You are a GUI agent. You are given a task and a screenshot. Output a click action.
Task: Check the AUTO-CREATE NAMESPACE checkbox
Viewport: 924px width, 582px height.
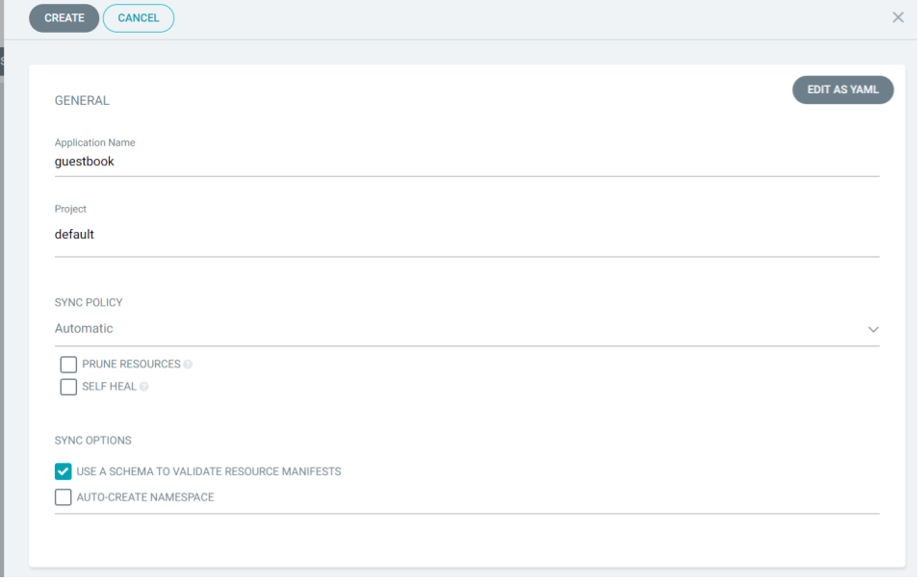click(x=64, y=497)
